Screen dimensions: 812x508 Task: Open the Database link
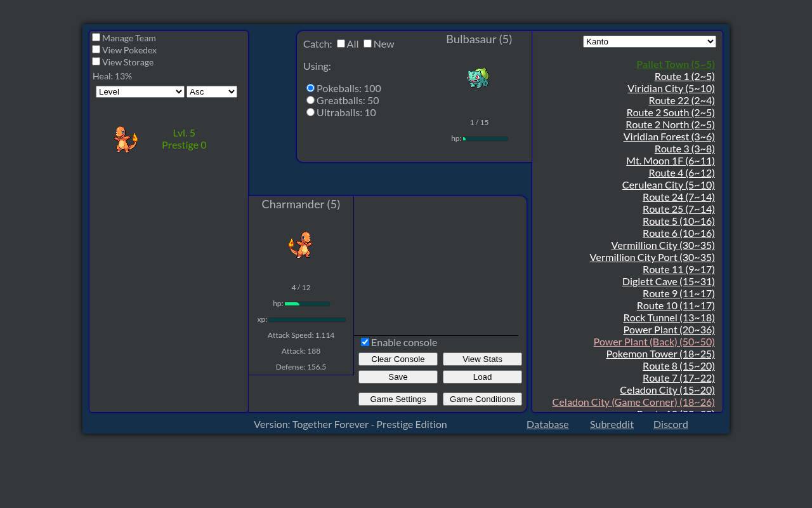point(547,424)
